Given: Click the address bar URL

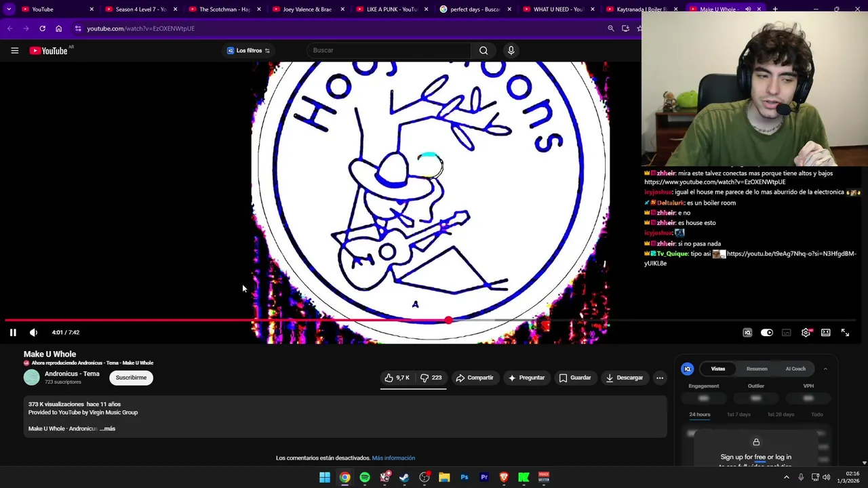Looking at the screenshot, I should pyautogui.click(x=140, y=28).
